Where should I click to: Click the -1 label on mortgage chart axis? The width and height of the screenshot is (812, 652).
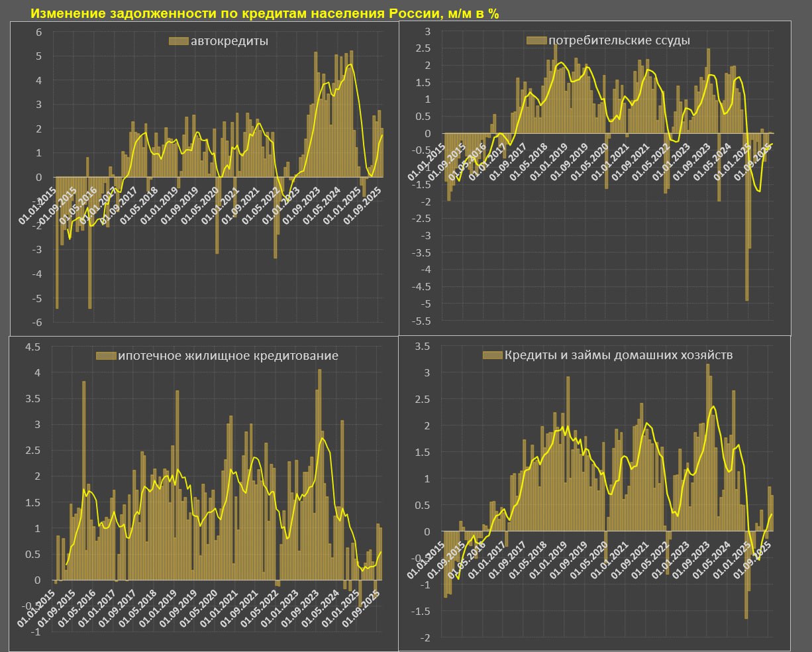(36, 631)
